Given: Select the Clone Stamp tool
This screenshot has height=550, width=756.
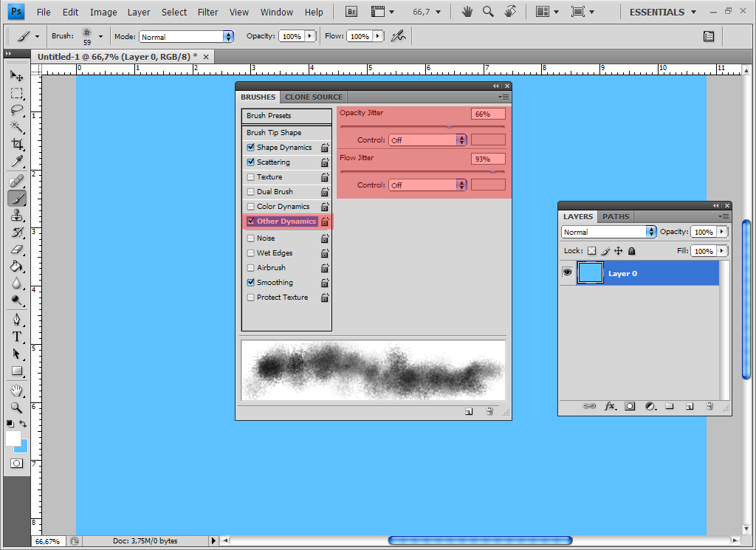Looking at the screenshot, I should 16,215.
